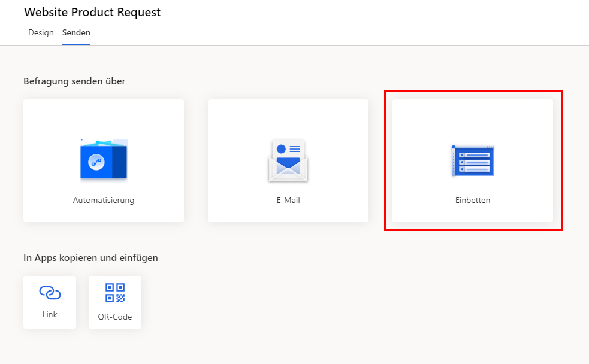Image resolution: width=589 pixels, height=364 pixels.
Task: Switch to the Senden tab
Action: tap(76, 33)
